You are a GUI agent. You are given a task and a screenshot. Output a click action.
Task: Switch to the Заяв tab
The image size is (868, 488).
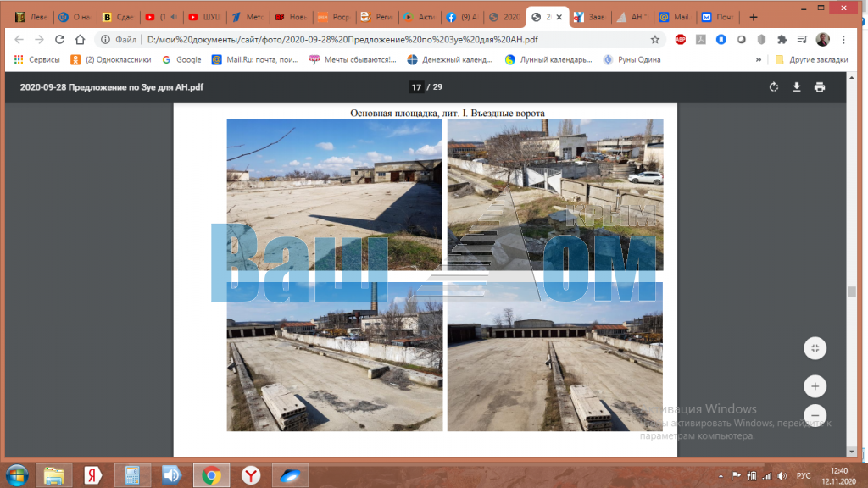590,17
